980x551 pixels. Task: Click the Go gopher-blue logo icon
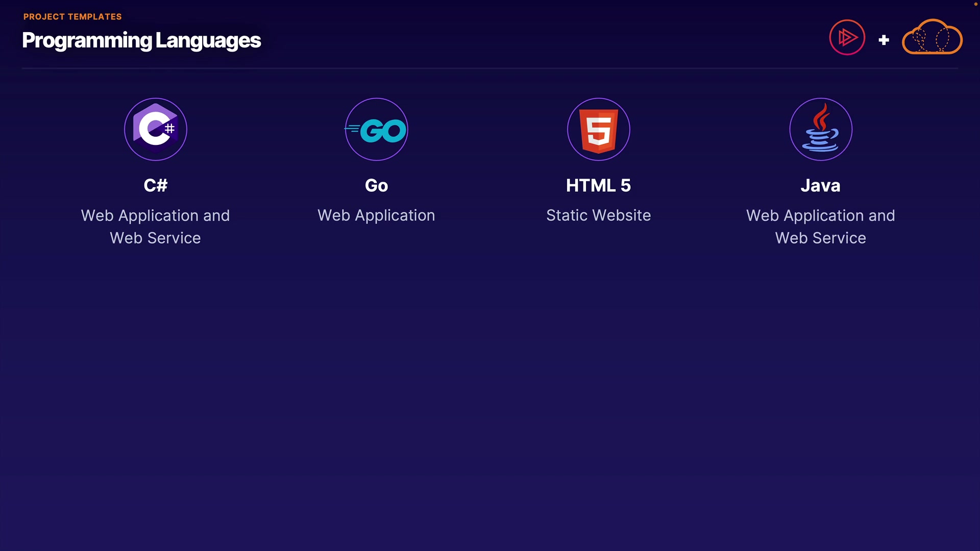377,130
